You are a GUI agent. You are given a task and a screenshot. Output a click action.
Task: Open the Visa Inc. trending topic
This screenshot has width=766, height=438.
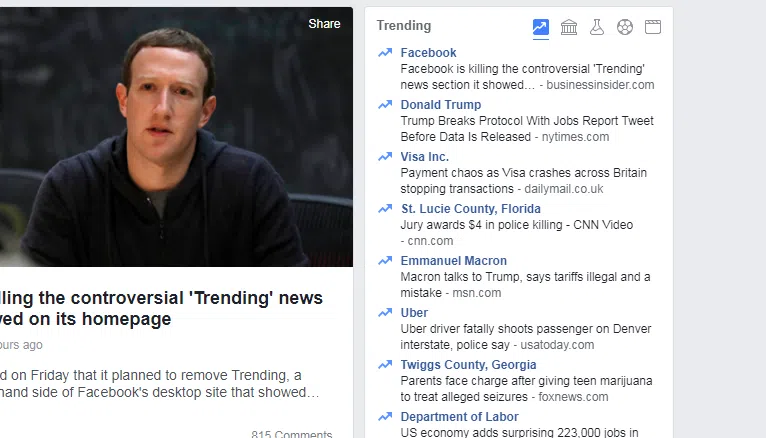[x=424, y=157]
